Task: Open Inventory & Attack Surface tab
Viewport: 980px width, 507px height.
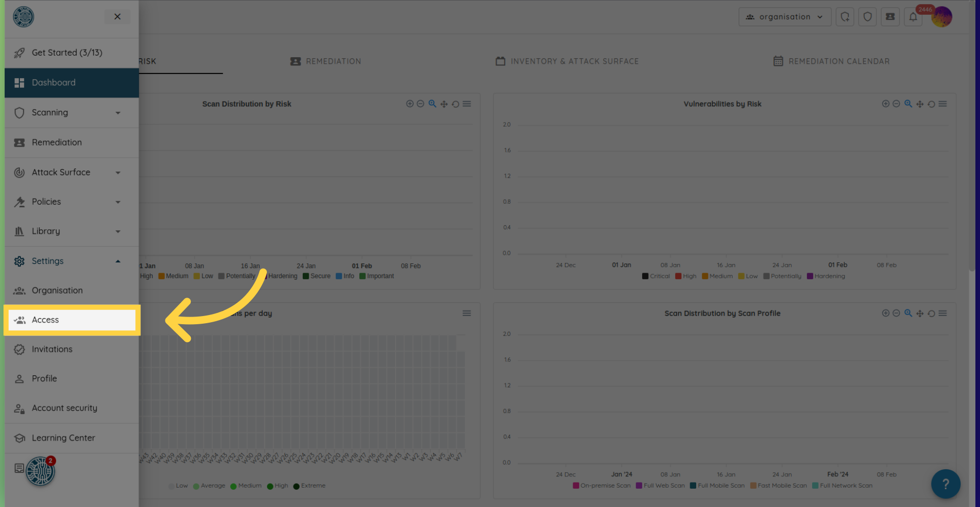Action: click(567, 61)
